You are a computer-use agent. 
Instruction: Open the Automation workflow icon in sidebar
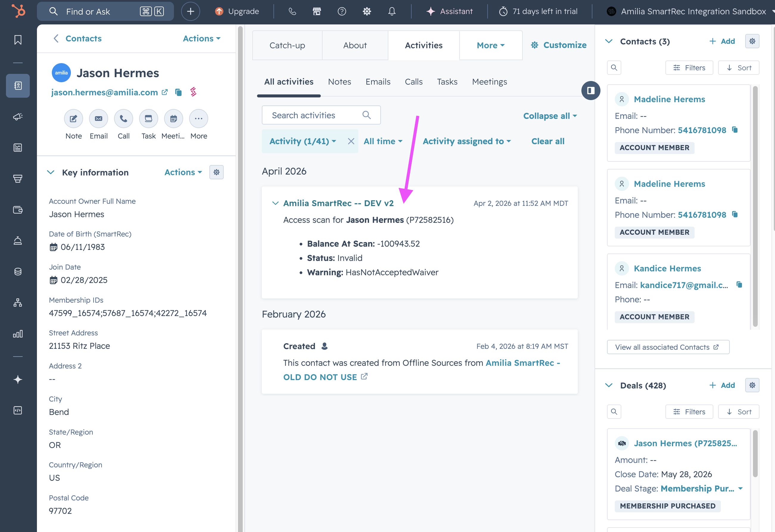18,303
